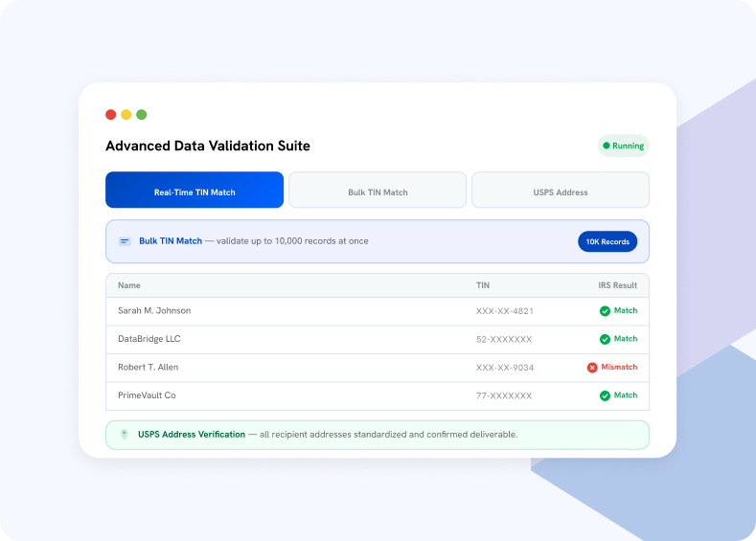Click the Name column header
756x541 pixels.
[129, 285]
